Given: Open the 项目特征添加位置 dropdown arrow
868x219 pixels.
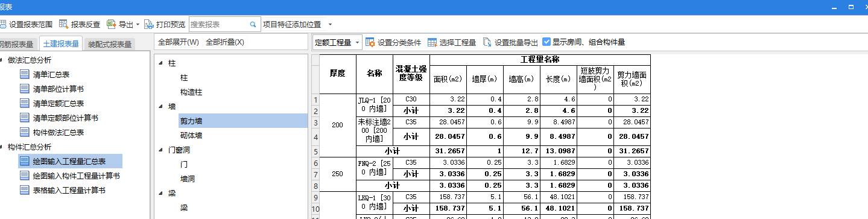Looking at the screenshot, I should coord(331,25).
